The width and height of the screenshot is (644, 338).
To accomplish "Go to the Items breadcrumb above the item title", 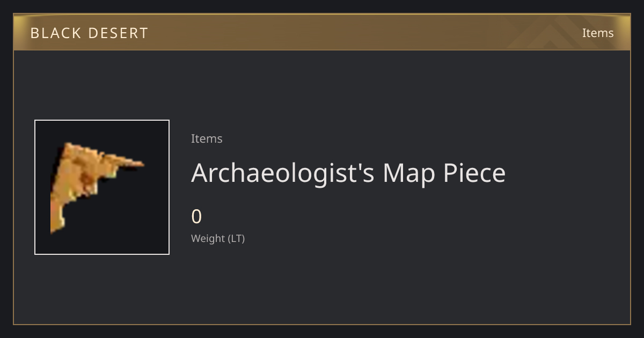I will (207, 138).
